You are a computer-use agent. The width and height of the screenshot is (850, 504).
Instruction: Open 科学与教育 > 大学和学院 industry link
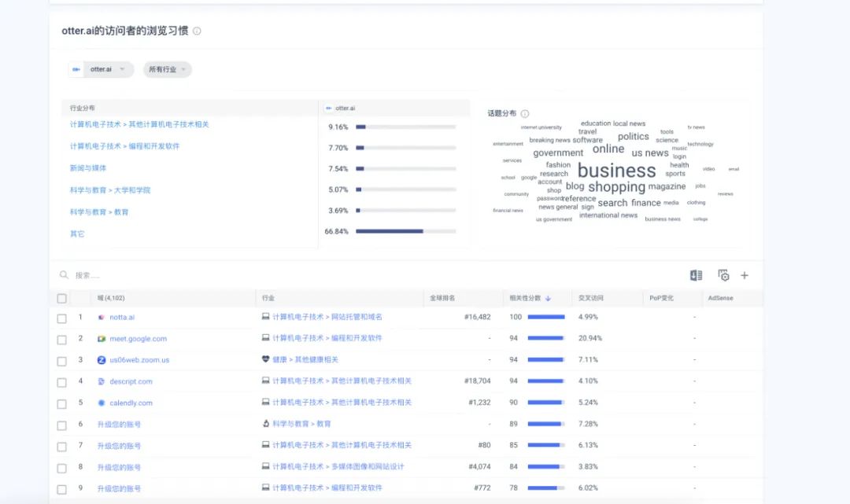coord(110,190)
